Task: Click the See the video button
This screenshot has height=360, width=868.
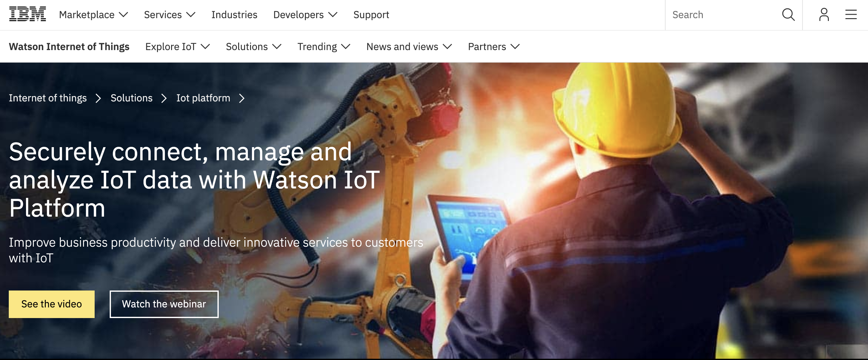Action: click(52, 304)
